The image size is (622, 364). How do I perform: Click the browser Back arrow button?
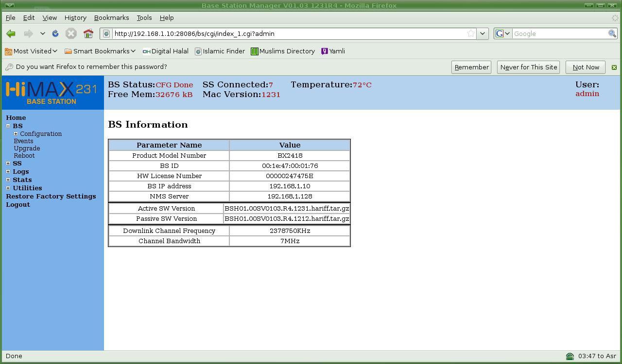11,33
